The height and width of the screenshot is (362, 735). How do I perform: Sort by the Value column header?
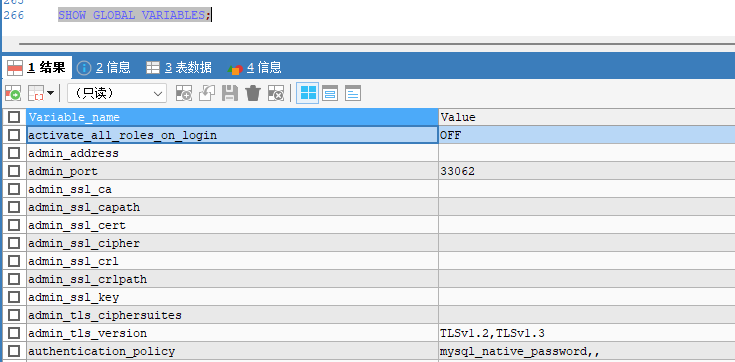[x=587, y=117]
